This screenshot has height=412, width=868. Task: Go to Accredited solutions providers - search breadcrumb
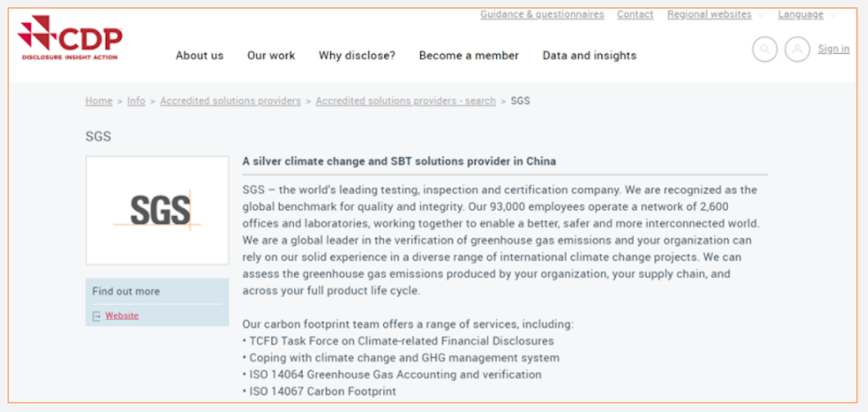click(x=405, y=101)
